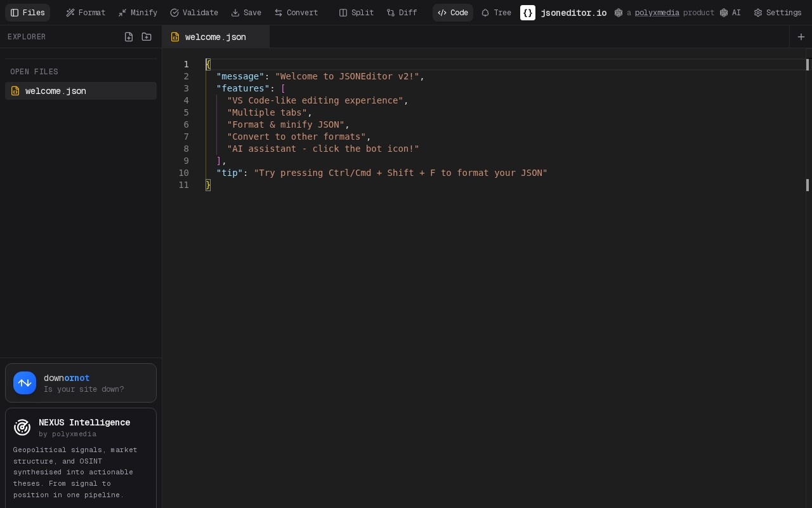
Task: Format the JSON document
Action: 86,13
